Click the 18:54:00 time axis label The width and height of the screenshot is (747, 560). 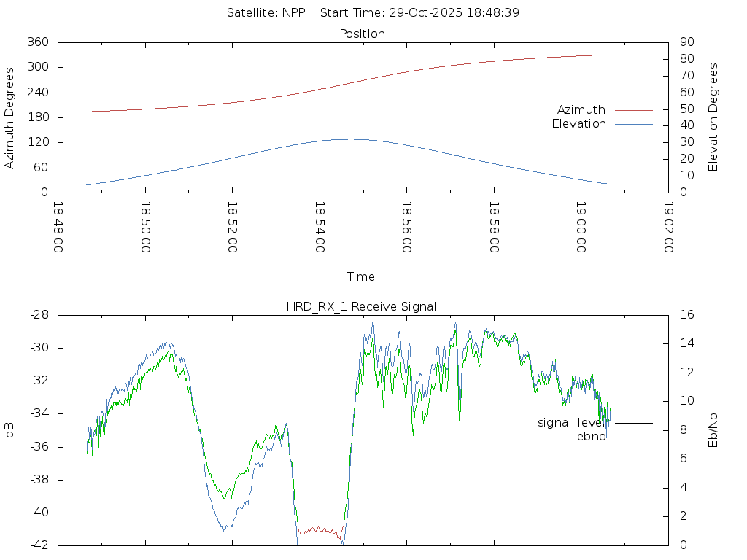point(320,227)
